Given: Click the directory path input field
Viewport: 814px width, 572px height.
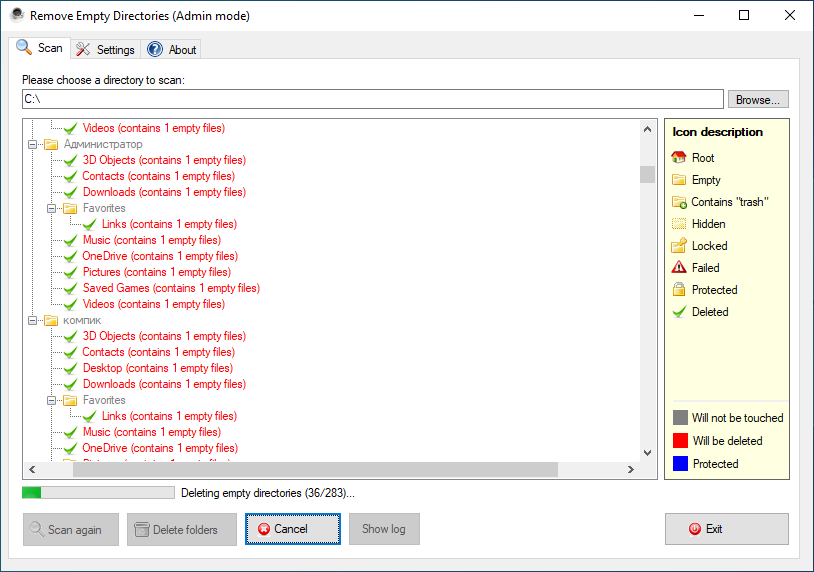Looking at the screenshot, I should point(372,99).
